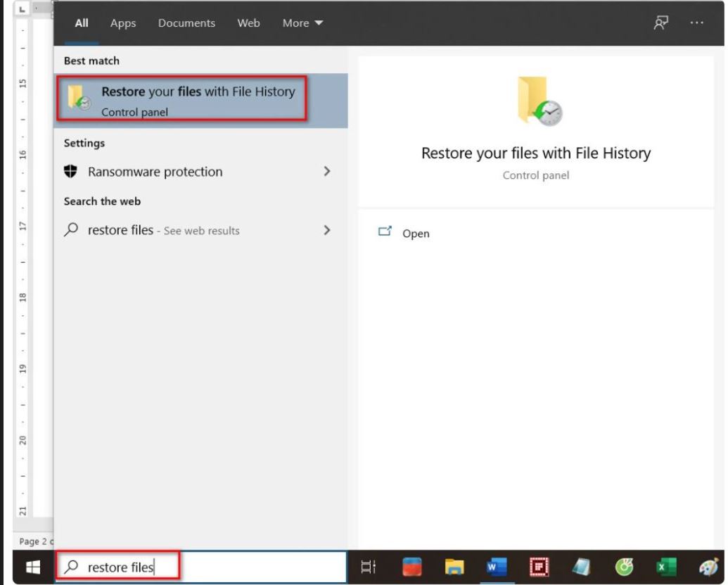Open File Explorer from the taskbar
This screenshot has height=585, width=728.
[x=456, y=567]
